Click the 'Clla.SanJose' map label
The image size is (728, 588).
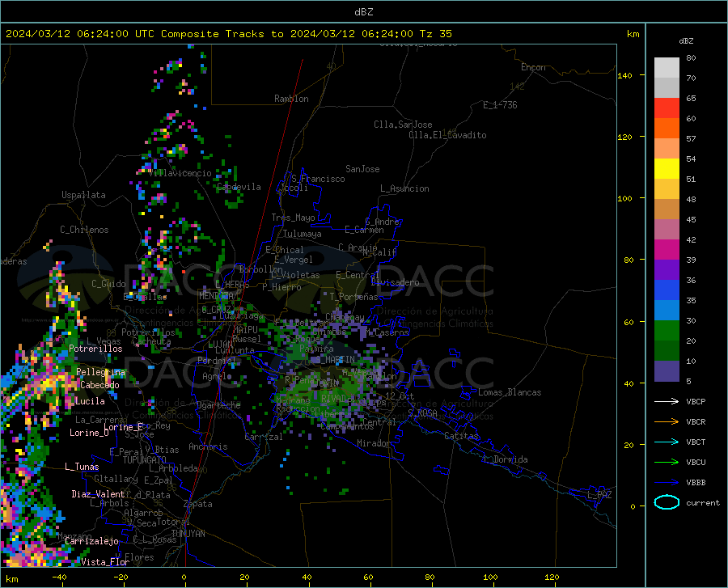click(403, 125)
